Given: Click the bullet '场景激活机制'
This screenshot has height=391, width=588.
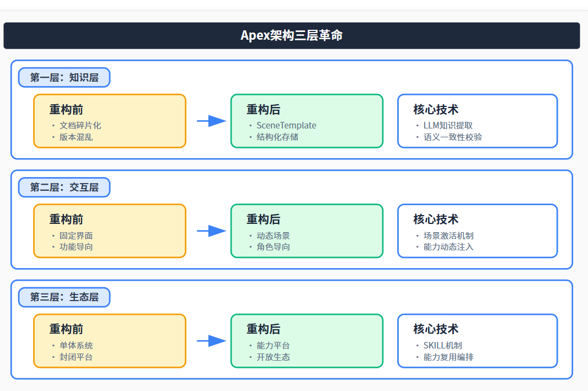Looking at the screenshot, I should (x=448, y=236).
